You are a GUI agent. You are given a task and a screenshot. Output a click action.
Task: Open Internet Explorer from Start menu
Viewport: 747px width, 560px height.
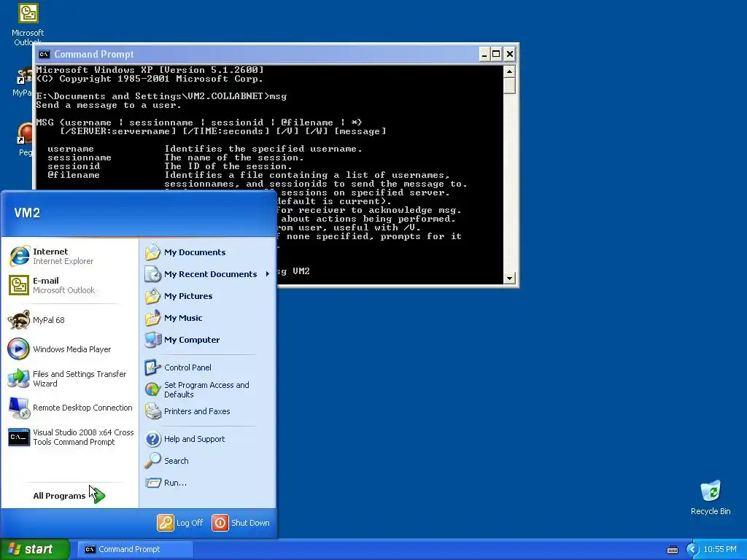[x=70, y=256]
